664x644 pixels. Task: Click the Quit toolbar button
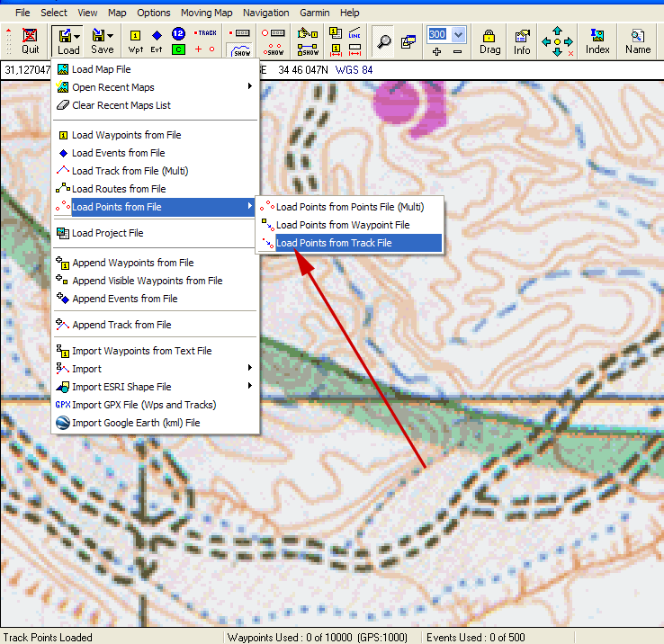[x=30, y=41]
